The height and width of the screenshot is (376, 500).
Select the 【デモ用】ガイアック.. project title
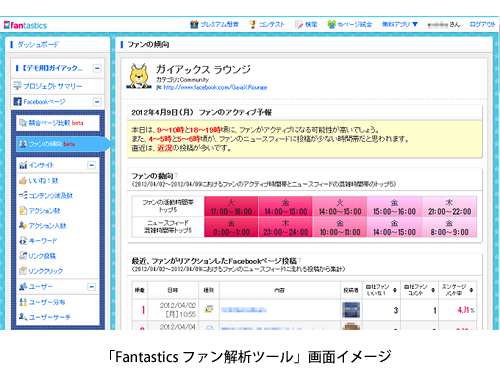click(52, 68)
